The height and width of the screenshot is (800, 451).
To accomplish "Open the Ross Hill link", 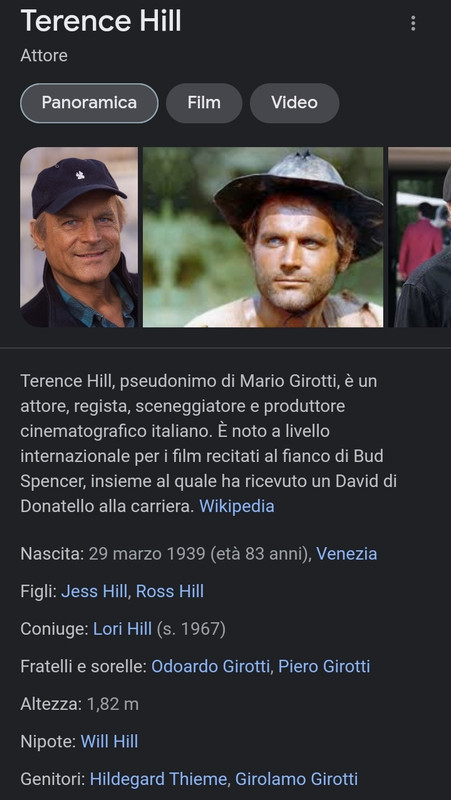I will (x=170, y=591).
